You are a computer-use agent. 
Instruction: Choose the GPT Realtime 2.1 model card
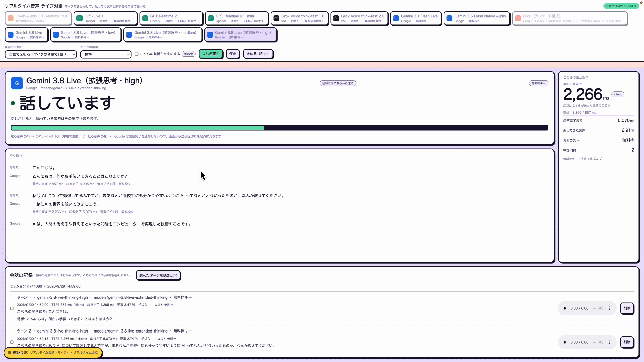pyautogui.click(x=171, y=18)
